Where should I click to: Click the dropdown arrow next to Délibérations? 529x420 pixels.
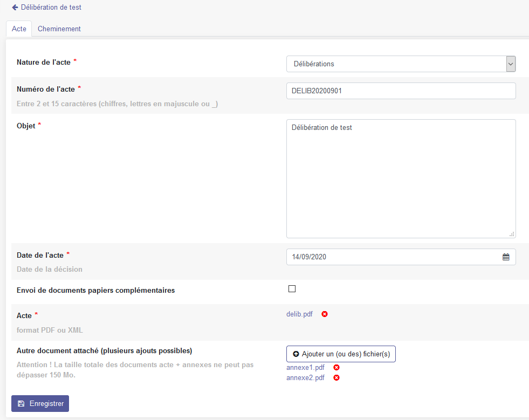511,64
